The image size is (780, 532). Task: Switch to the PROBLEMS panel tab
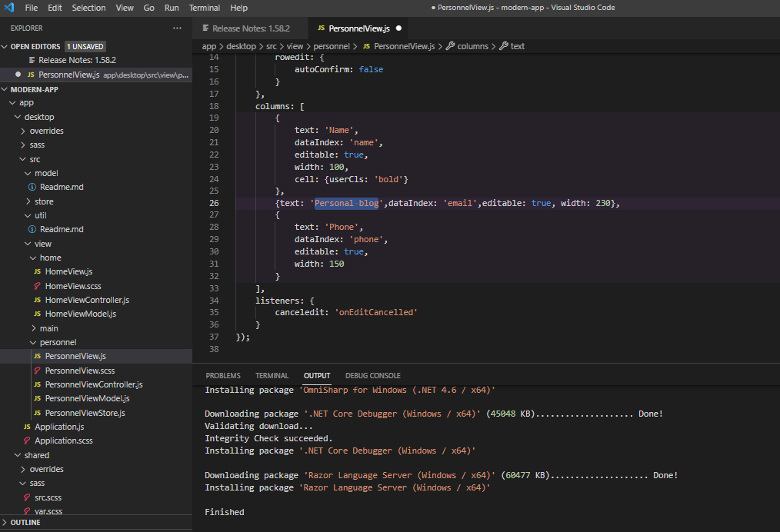222,376
